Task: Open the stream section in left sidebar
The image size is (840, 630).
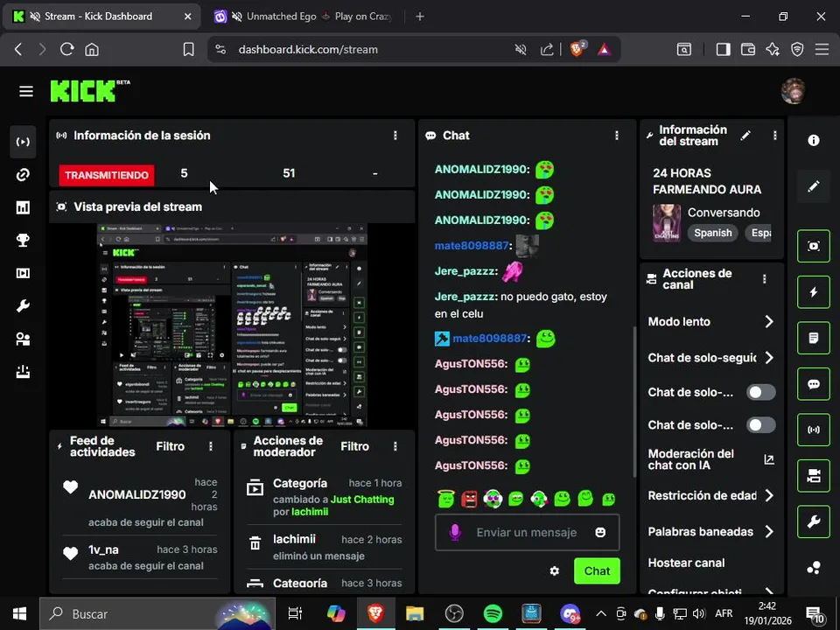Action: click(23, 142)
